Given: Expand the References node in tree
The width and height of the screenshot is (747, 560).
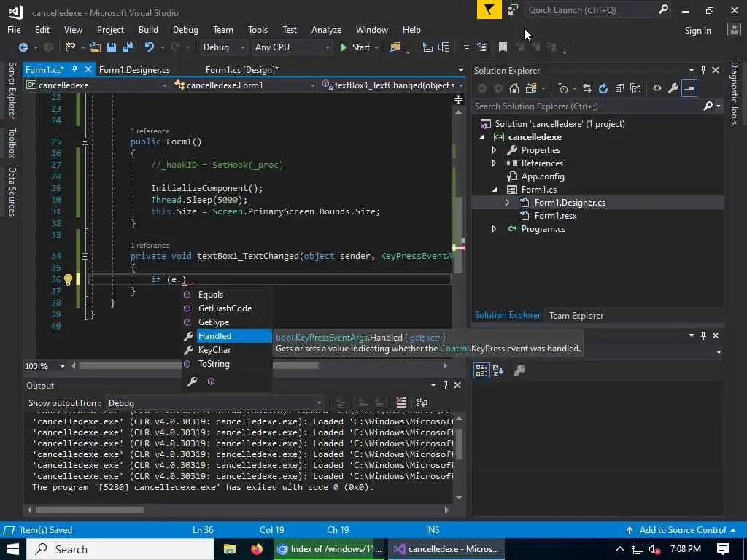Looking at the screenshot, I should pyautogui.click(x=494, y=163).
